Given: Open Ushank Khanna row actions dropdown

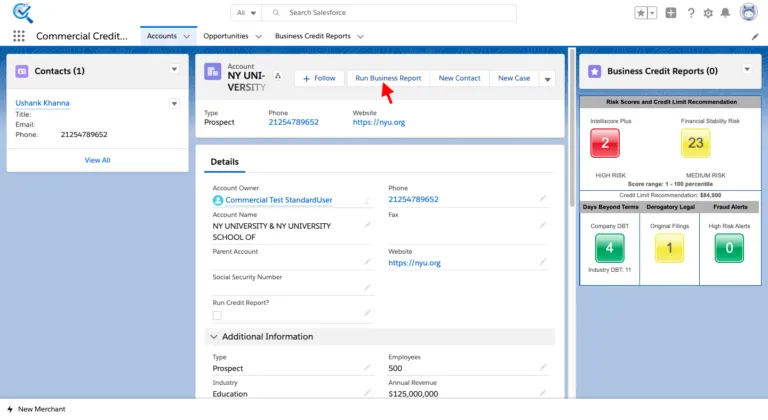Looking at the screenshot, I should tap(174, 103).
